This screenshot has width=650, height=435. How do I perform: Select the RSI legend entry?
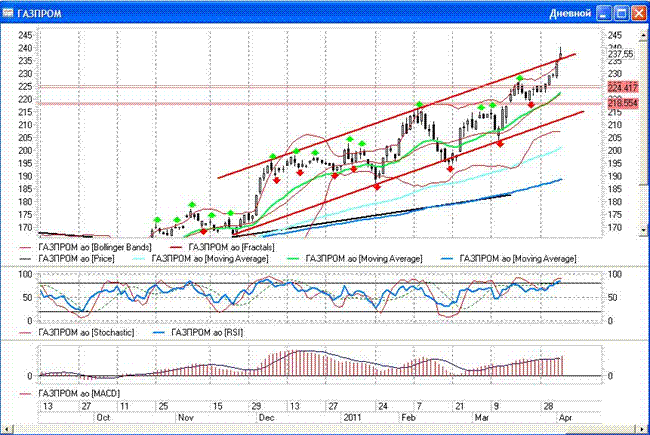pyautogui.click(x=198, y=333)
